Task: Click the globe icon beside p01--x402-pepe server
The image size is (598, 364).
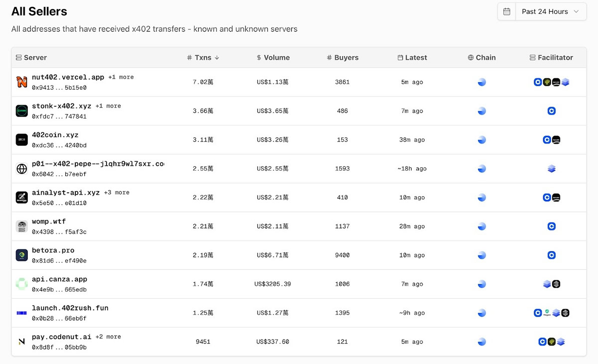Action: pos(21,169)
